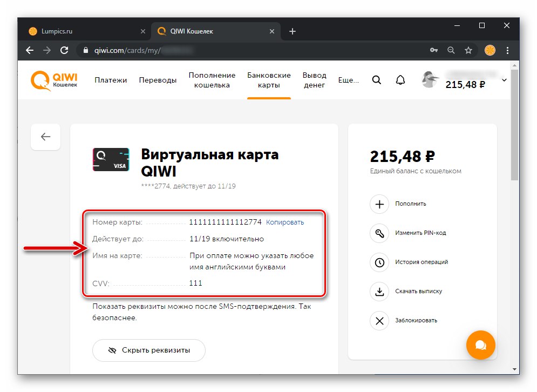537x392 pixels.
Task: Go back with the browser back arrow
Action: [x=30, y=50]
